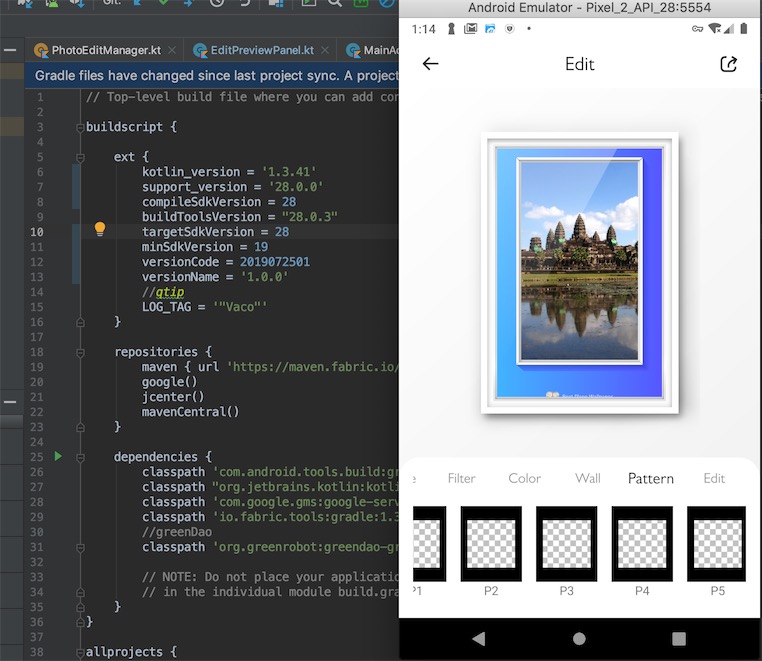Select the Wall tab in the app
Viewport: 762px width, 661px height.
click(588, 478)
